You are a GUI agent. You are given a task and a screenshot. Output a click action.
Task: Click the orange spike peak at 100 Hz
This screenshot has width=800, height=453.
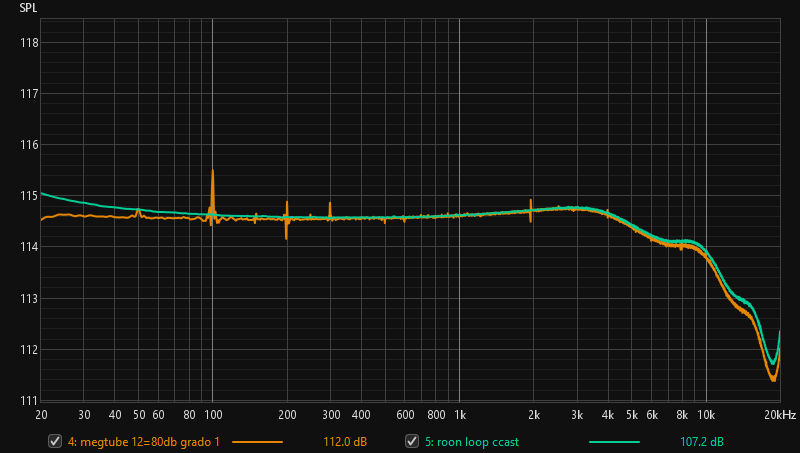(213, 171)
